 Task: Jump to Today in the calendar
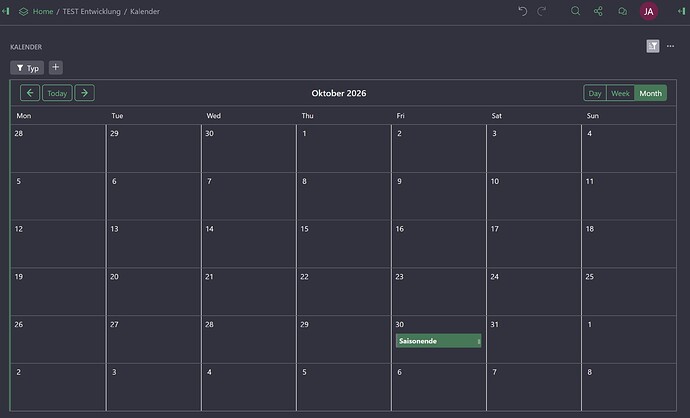(57, 93)
